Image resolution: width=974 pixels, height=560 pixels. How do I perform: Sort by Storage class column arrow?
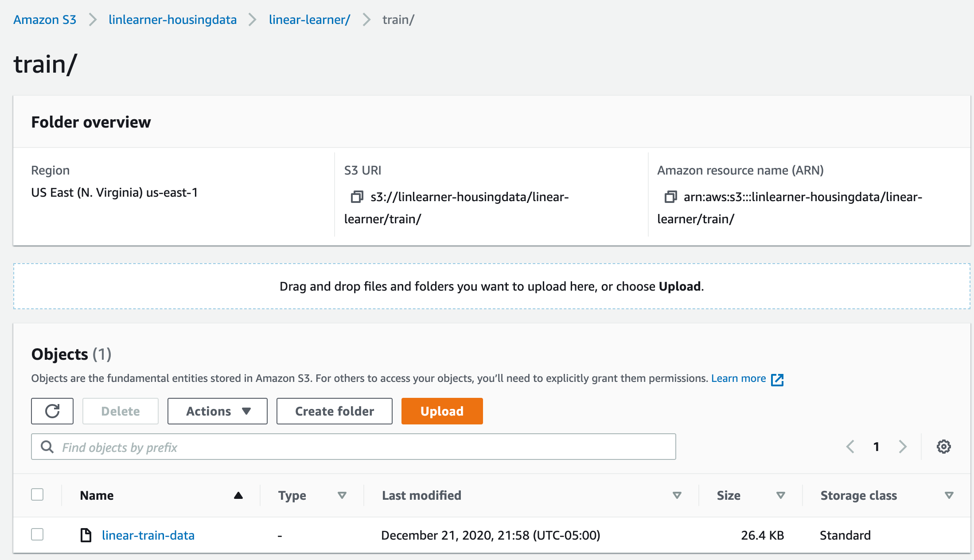coord(949,495)
